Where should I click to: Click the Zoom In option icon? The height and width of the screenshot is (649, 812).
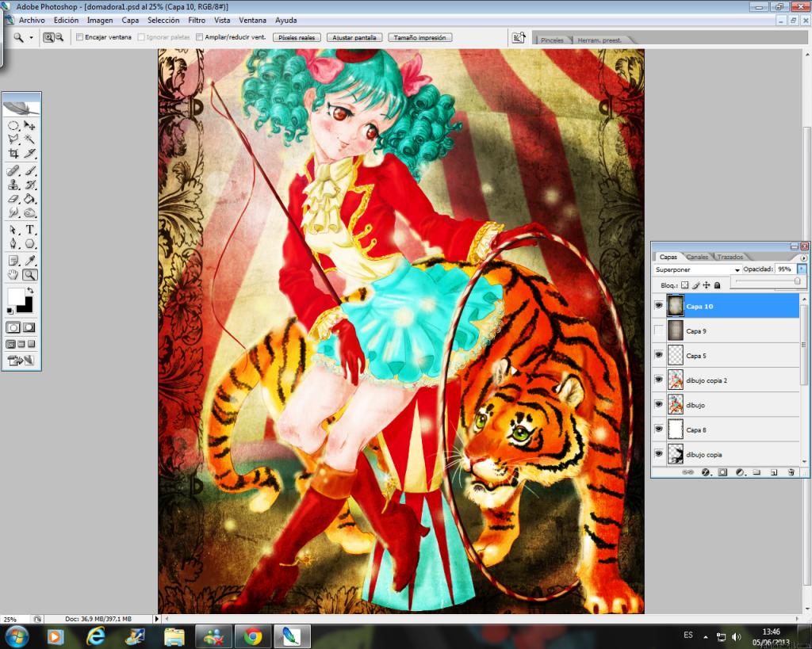[48, 37]
